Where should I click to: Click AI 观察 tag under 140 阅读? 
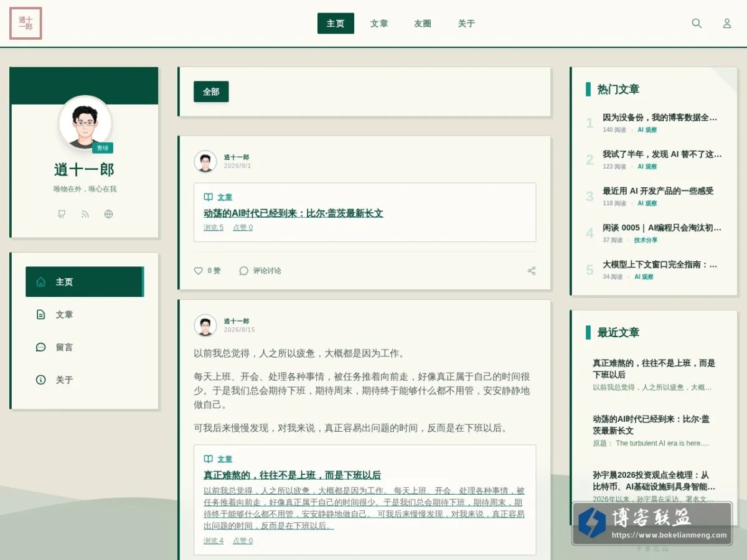tap(647, 130)
